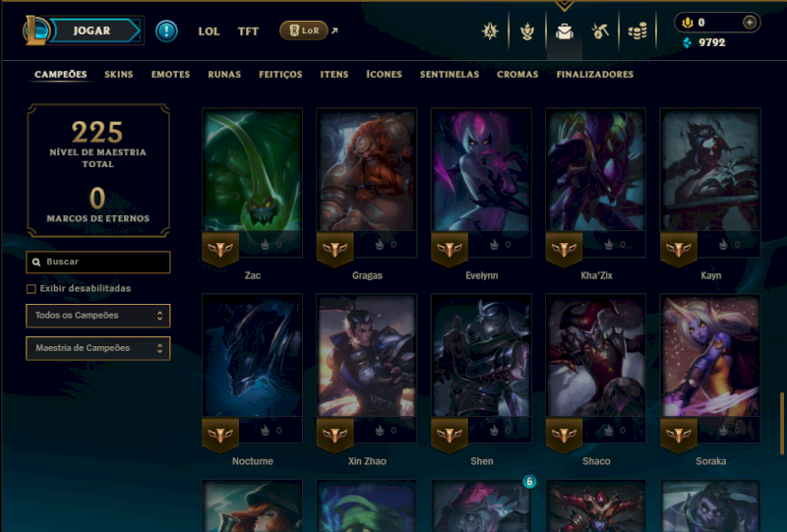The image size is (787, 532).
Task: Click the League logo icon
Action: [35, 30]
